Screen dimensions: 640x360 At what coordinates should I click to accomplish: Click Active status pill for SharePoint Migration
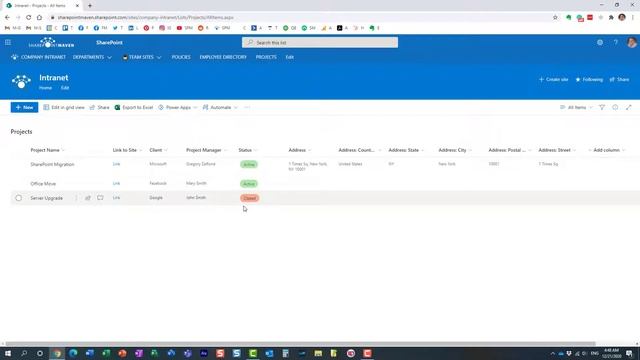pos(249,164)
